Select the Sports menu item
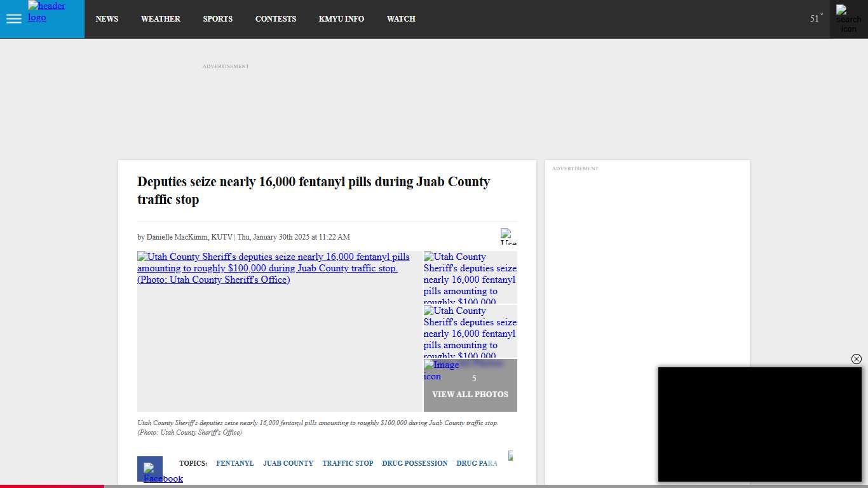The image size is (868, 488). (x=217, y=19)
